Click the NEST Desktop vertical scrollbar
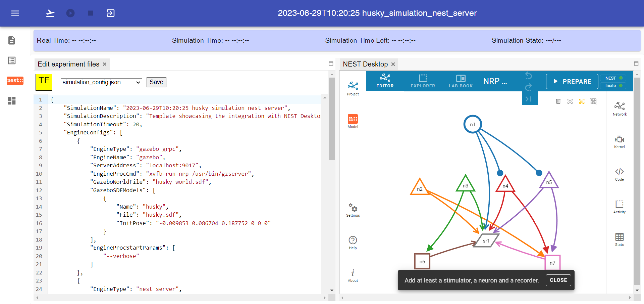Screen dimensions: 644x304 click(637, 181)
